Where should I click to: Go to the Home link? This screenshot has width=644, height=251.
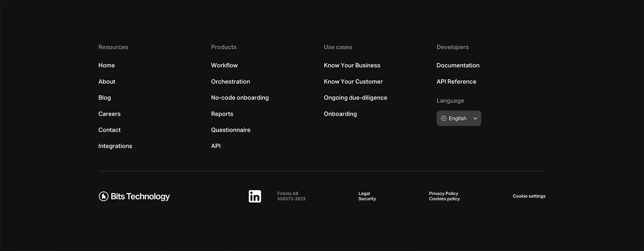pos(107,65)
